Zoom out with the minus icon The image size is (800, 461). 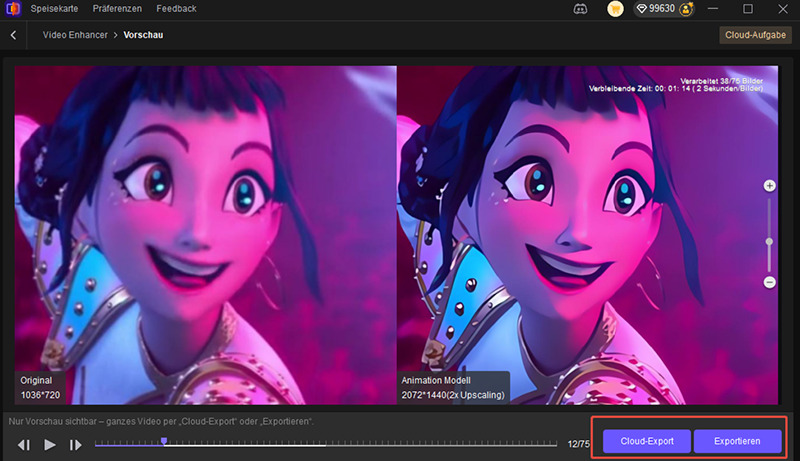[769, 282]
